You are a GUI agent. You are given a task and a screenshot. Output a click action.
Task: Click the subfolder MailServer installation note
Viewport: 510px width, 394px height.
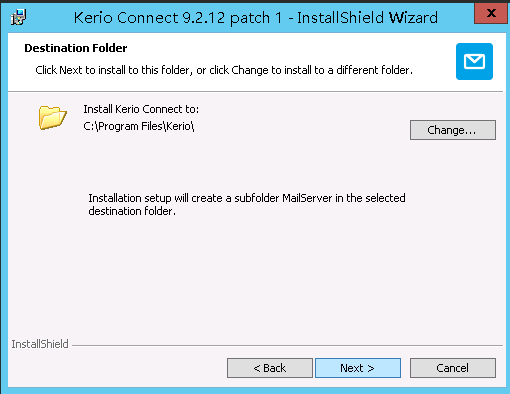click(x=247, y=204)
